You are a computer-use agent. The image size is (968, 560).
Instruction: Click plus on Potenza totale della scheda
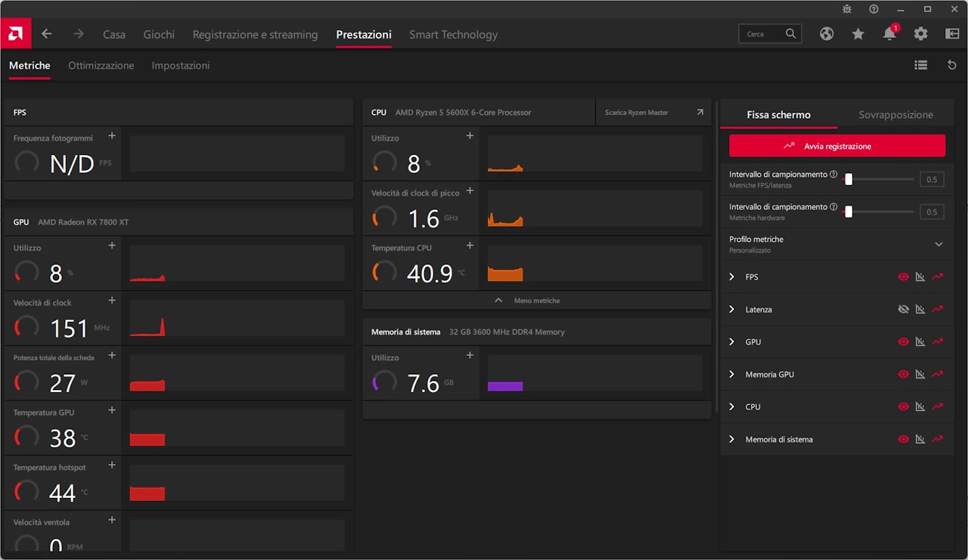tap(112, 355)
